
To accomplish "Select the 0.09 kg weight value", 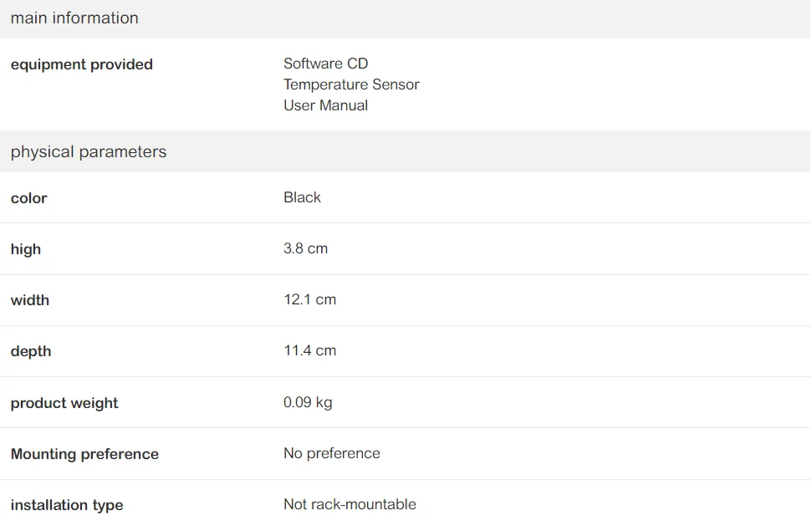I will coord(308,402).
